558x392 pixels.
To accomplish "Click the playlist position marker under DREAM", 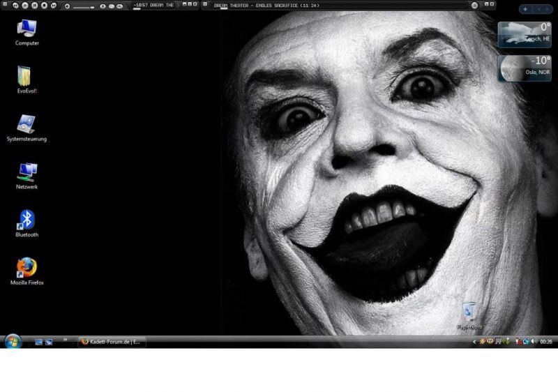I will pos(224,8).
